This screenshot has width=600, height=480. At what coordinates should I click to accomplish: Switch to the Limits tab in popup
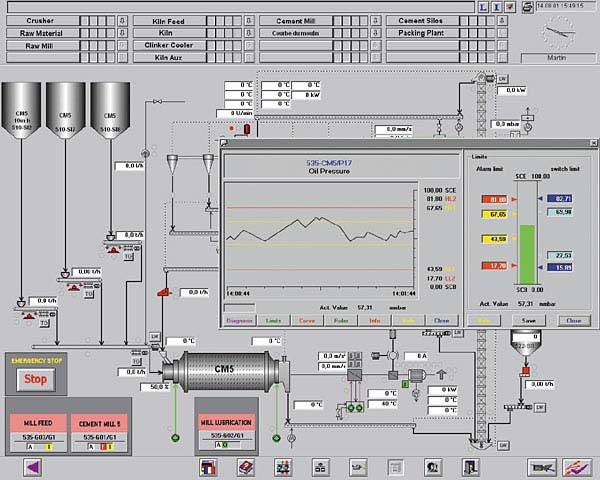[272, 321]
